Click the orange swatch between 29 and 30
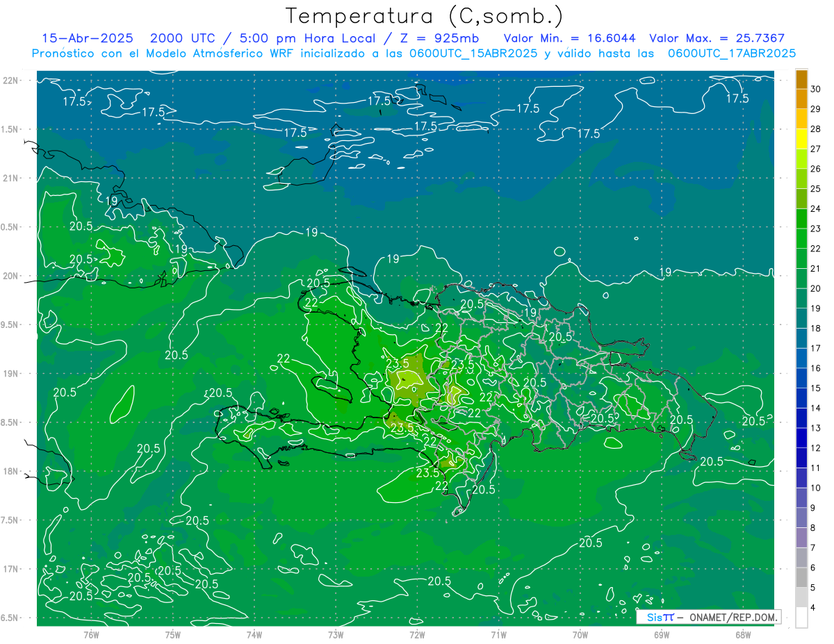The width and height of the screenshot is (834, 644). pos(801,99)
